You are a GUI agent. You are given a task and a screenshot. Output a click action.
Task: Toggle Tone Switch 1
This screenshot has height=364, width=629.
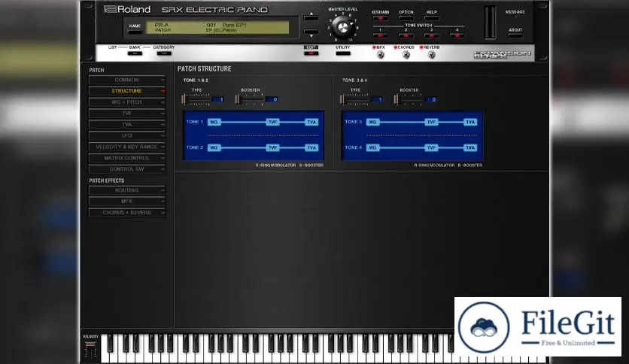coord(380,35)
